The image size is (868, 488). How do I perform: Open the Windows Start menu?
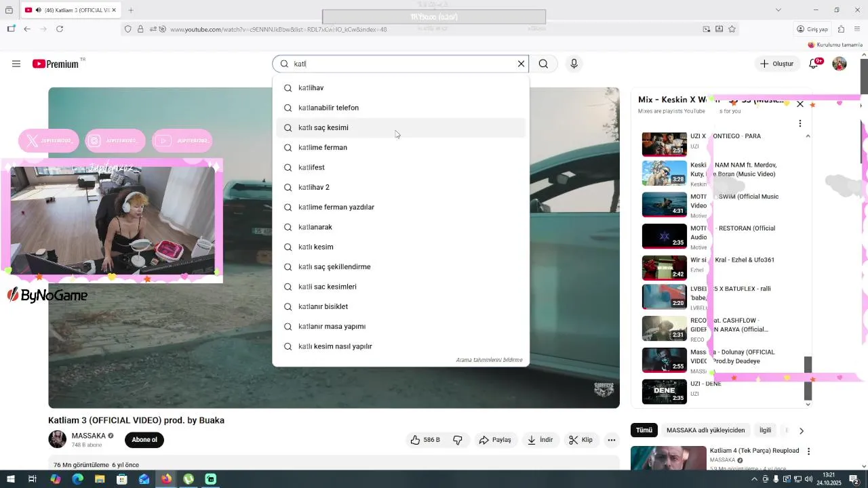(x=11, y=479)
